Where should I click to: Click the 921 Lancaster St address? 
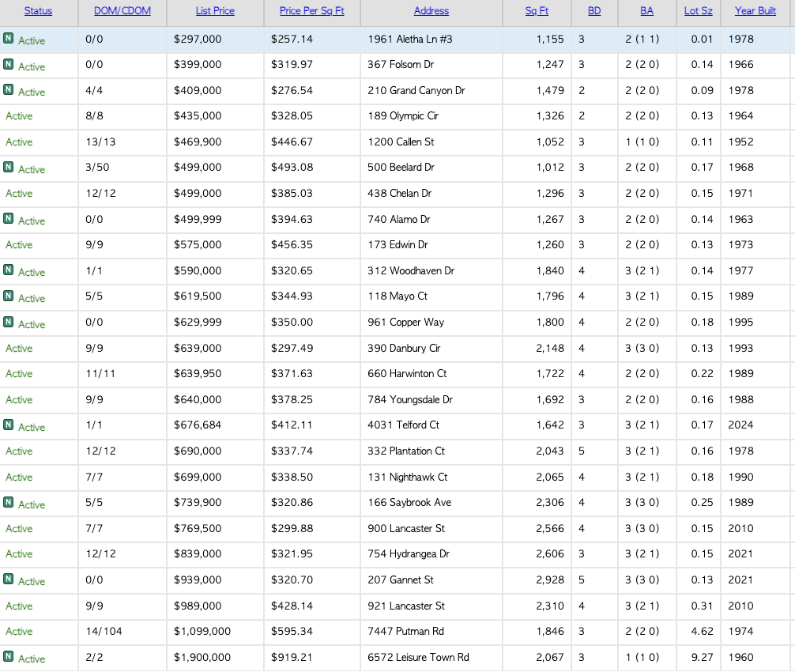click(406, 606)
